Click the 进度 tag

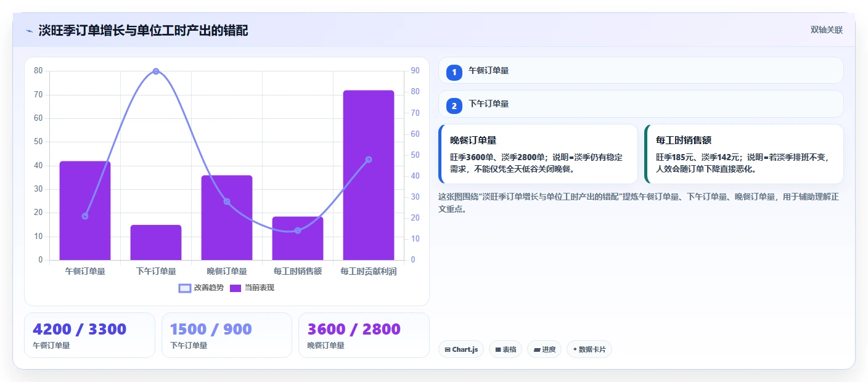544,349
